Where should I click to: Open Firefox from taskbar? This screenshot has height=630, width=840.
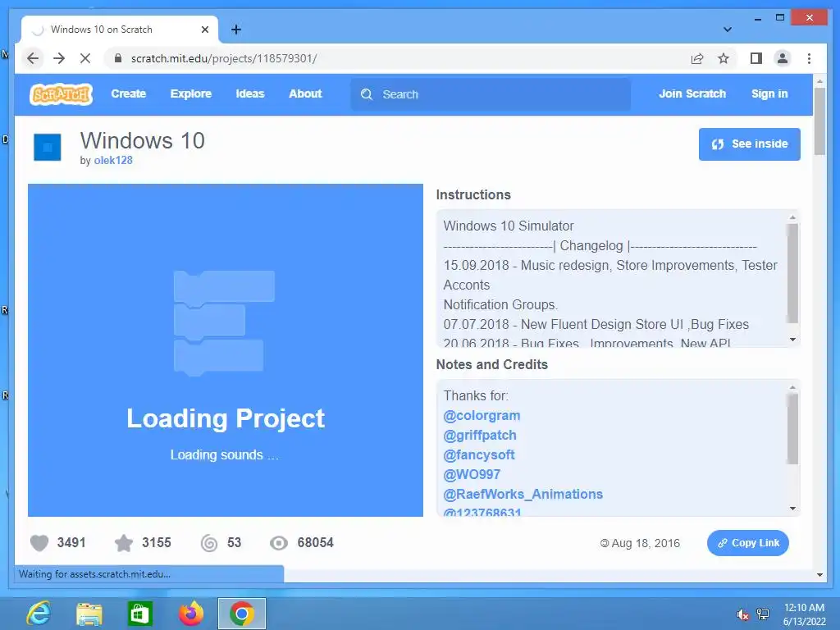click(x=190, y=614)
